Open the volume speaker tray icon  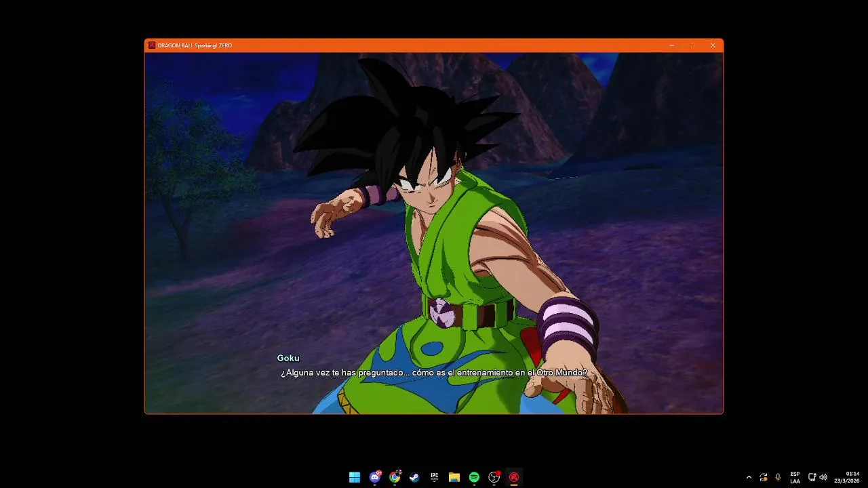(x=823, y=477)
